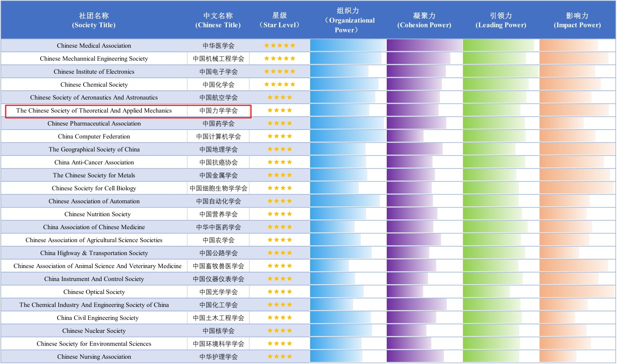Click the 中国机械工程学会 cell
Screen dimensions: 617x364
(219, 59)
